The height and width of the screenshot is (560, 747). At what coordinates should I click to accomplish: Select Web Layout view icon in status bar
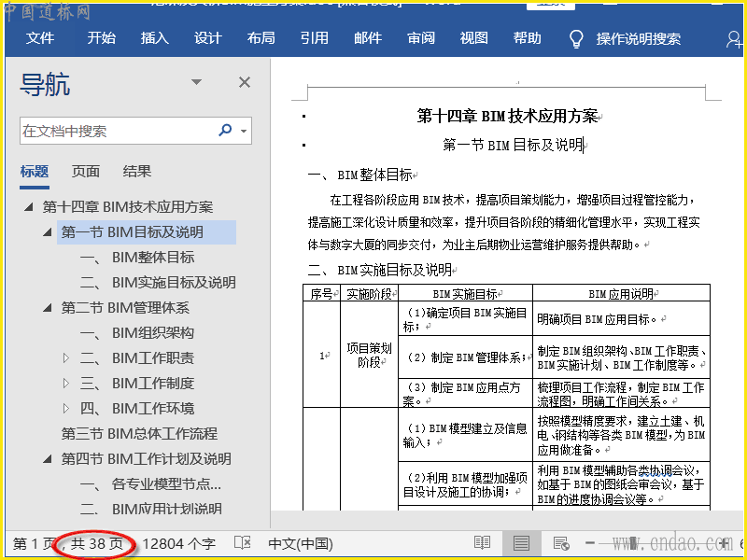point(560,543)
